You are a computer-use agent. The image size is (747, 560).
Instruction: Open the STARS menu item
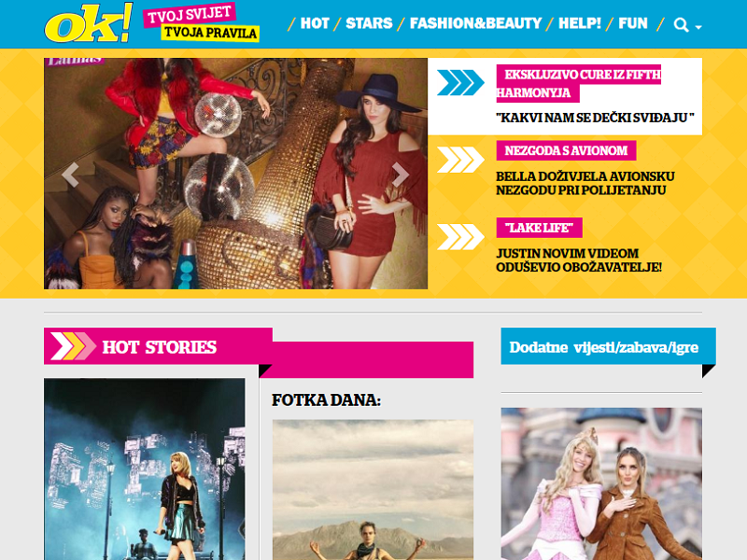(x=369, y=23)
